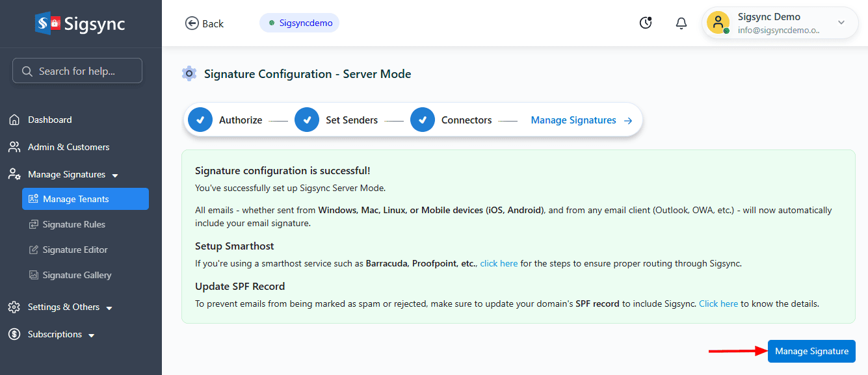The width and height of the screenshot is (868, 375).
Task: Click the Back button
Action: tap(204, 23)
